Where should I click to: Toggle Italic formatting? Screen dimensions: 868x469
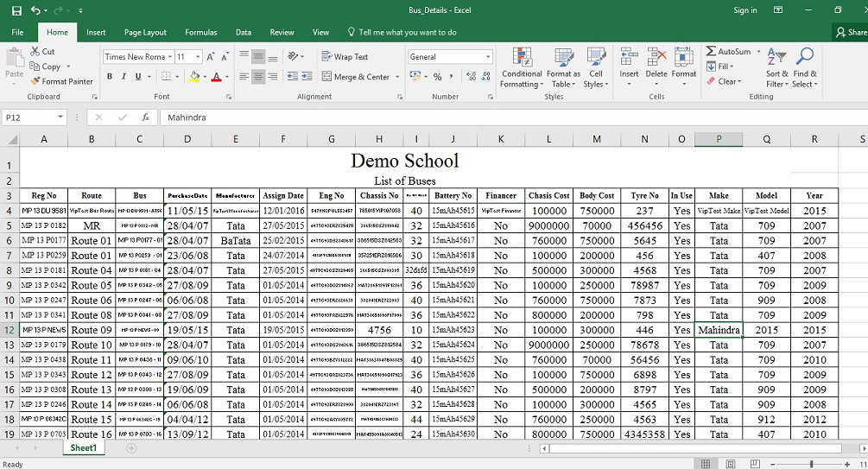(x=124, y=77)
